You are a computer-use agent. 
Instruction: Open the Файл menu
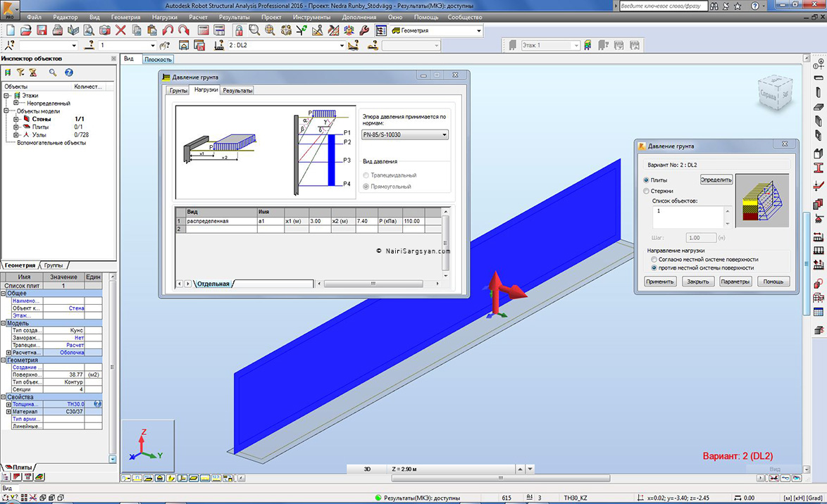34,17
